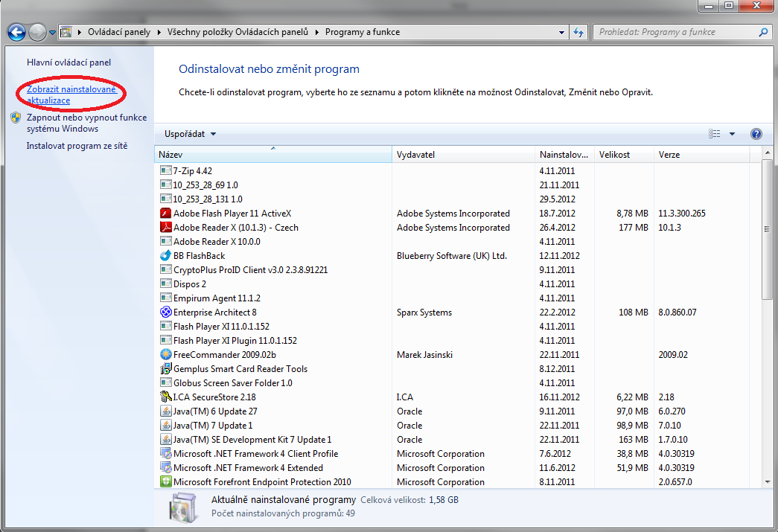This screenshot has width=778, height=532.
Task: Sort by the Velikost column header
Action: coord(624,155)
